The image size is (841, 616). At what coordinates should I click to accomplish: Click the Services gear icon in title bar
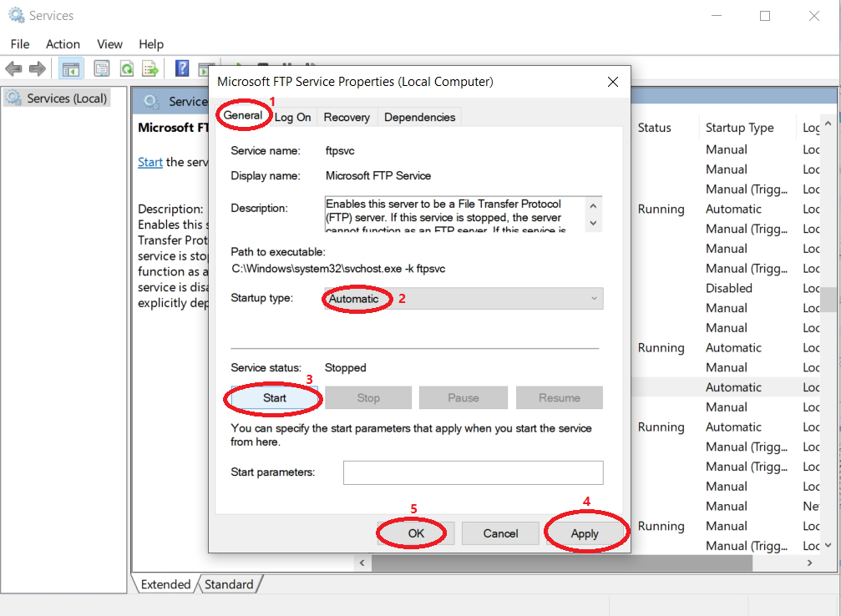(17, 16)
